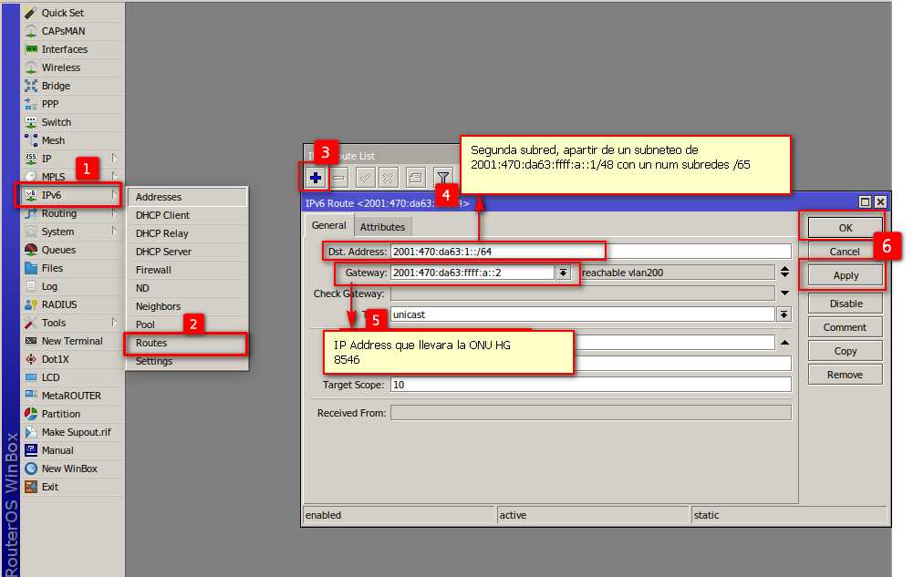Image resolution: width=924 pixels, height=577 pixels.
Task: Click the Apply button
Action: coord(845,275)
